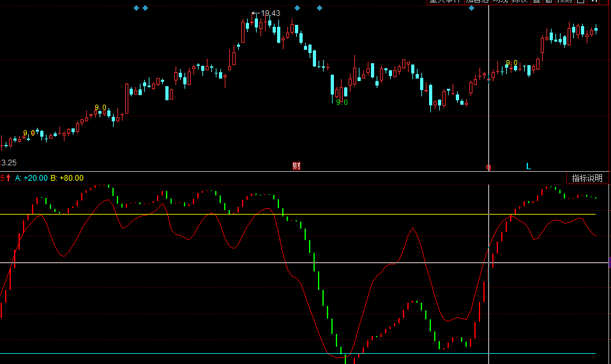Click the 19.43 high price label
611x364 pixels.
pos(270,13)
